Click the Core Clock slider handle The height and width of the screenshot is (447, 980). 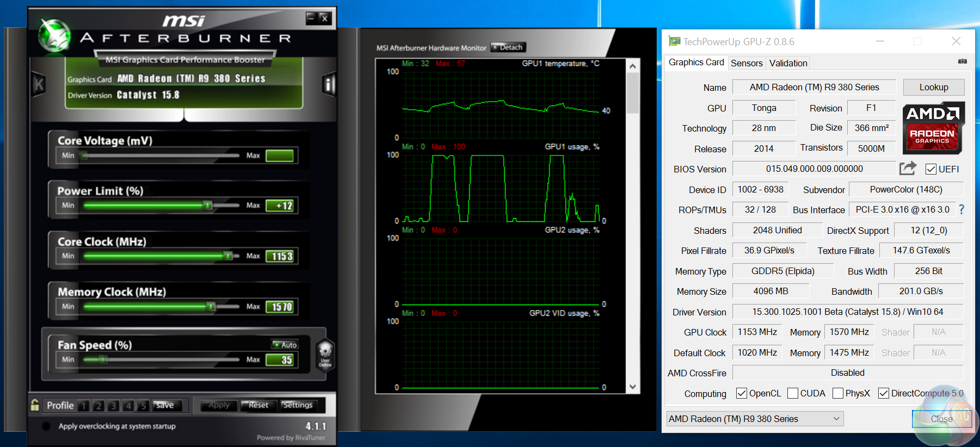tap(228, 256)
